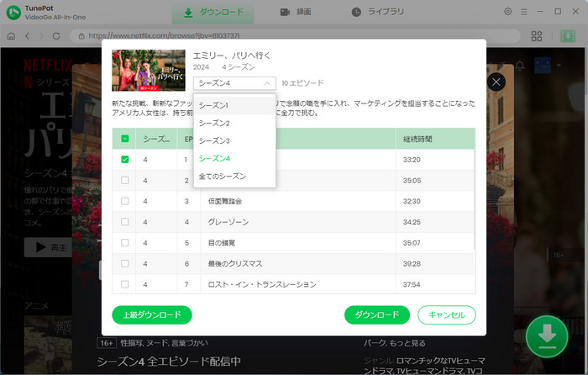Go back with the left arrow

click(28, 36)
